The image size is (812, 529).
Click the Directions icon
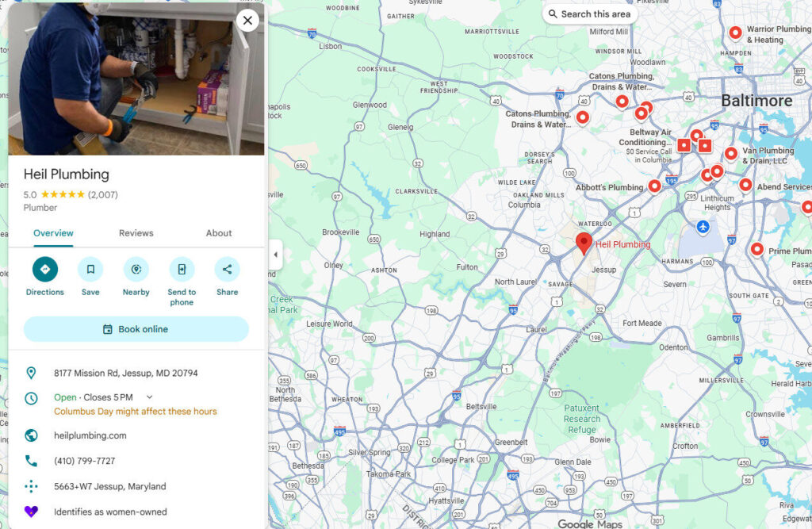45,270
